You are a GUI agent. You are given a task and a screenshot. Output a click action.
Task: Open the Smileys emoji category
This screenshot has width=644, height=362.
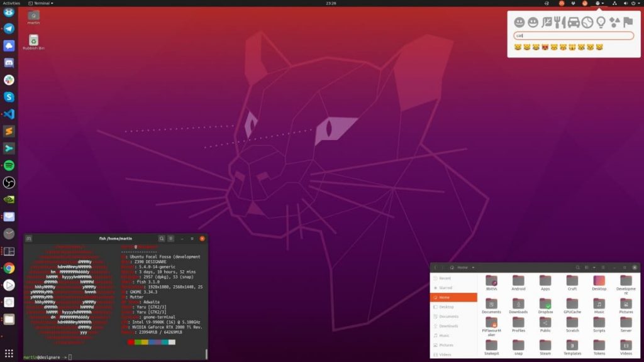coord(519,22)
